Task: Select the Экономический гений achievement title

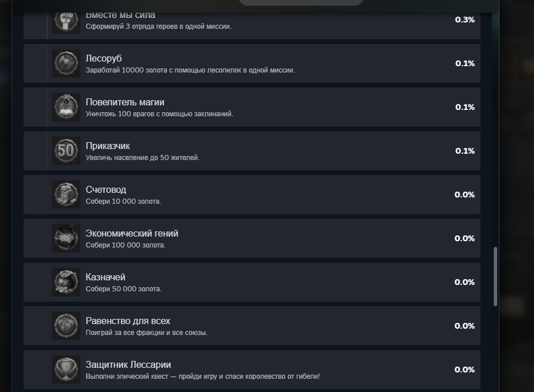Action: (x=132, y=234)
